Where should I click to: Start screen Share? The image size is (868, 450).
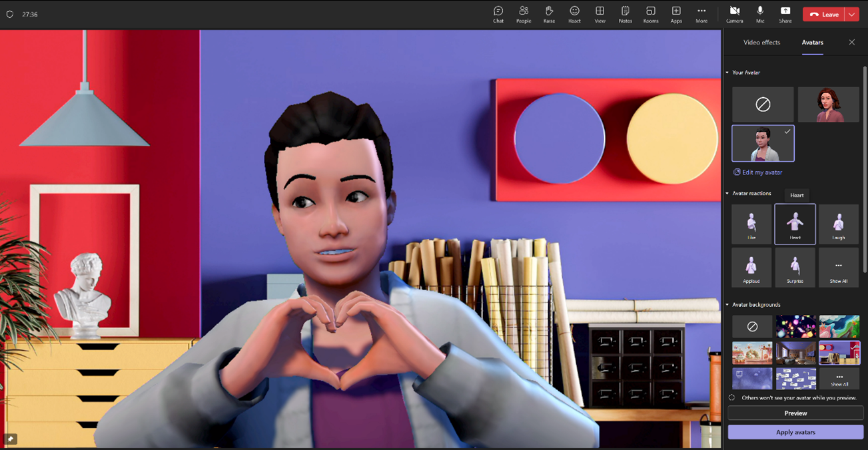click(785, 13)
